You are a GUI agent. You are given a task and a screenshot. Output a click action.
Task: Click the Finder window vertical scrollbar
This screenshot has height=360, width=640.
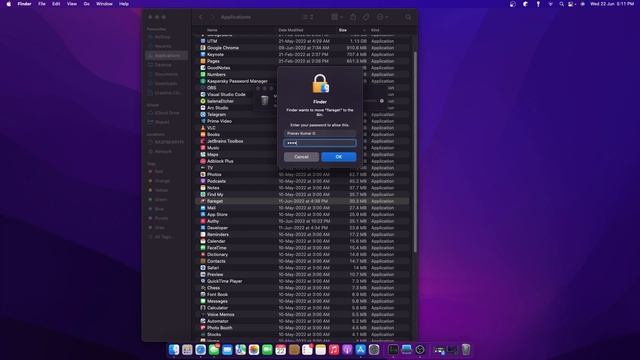pos(415,151)
